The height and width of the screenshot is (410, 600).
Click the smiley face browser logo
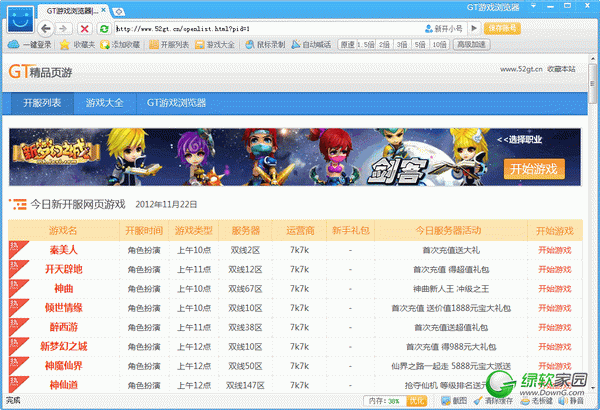coord(20,19)
